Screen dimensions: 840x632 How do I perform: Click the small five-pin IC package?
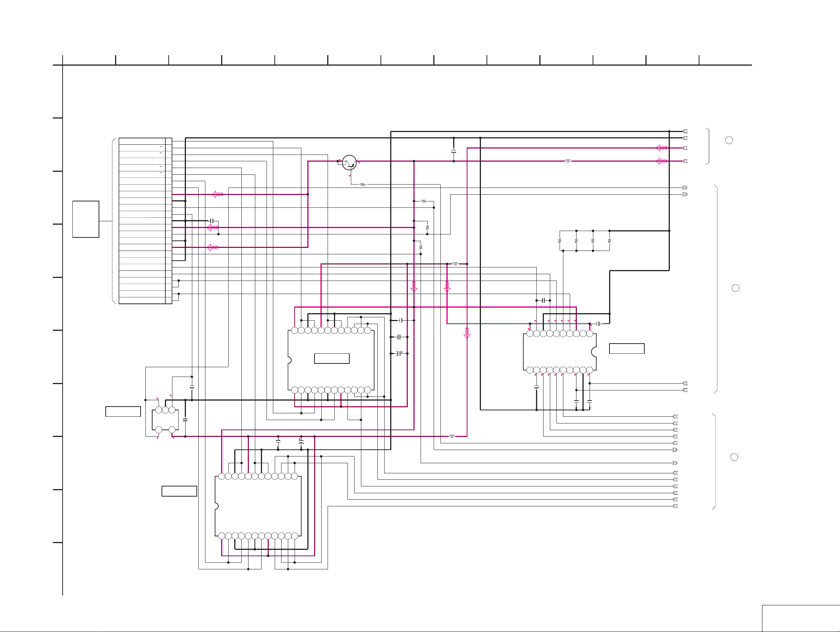pos(165,420)
